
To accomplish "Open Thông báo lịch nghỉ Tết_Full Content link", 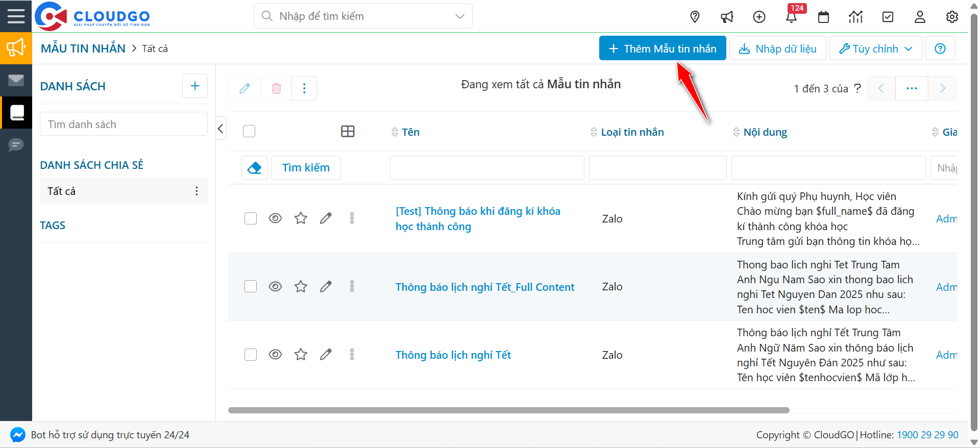I will [x=485, y=287].
